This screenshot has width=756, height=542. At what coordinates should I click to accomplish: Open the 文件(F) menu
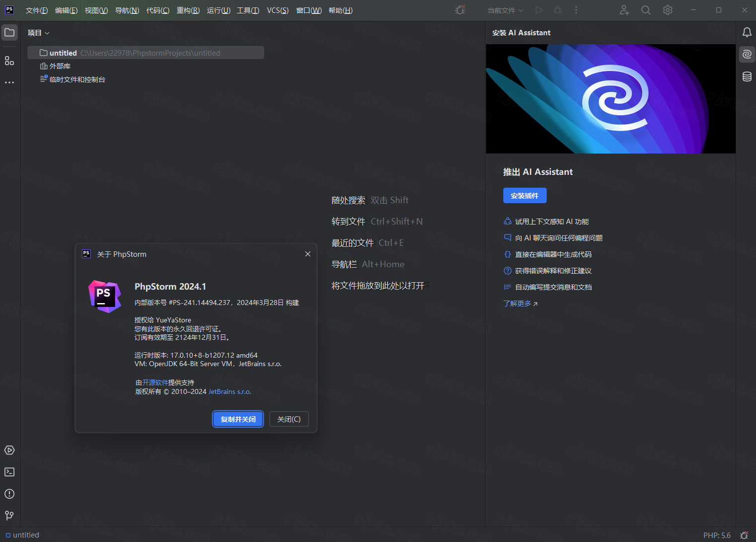click(x=37, y=10)
